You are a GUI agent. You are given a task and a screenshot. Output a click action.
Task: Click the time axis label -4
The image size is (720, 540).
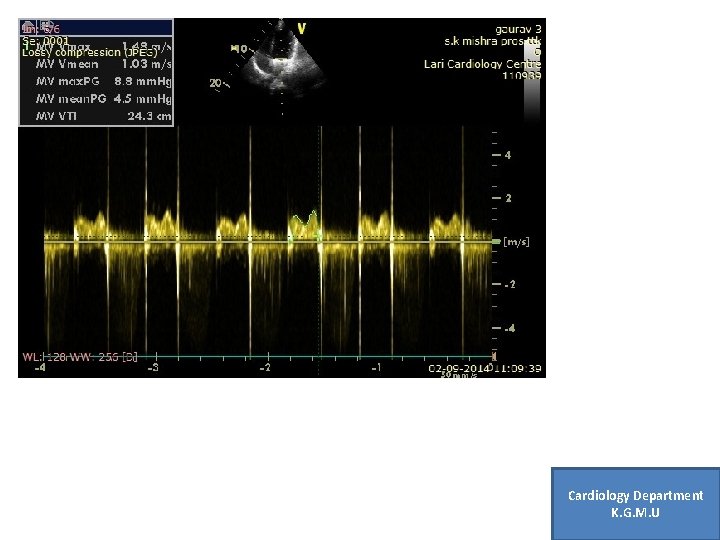(x=40, y=367)
